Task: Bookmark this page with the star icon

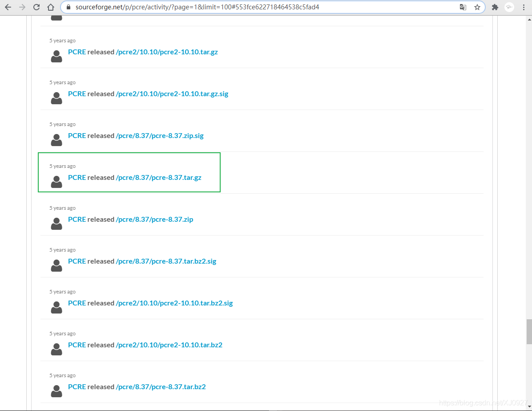Action: pyautogui.click(x=477, y=7)
